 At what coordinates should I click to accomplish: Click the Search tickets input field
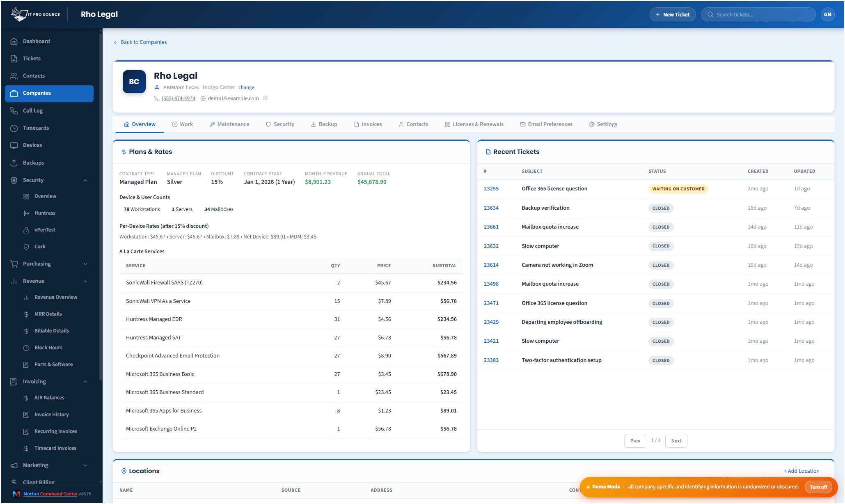coord(758,14)
